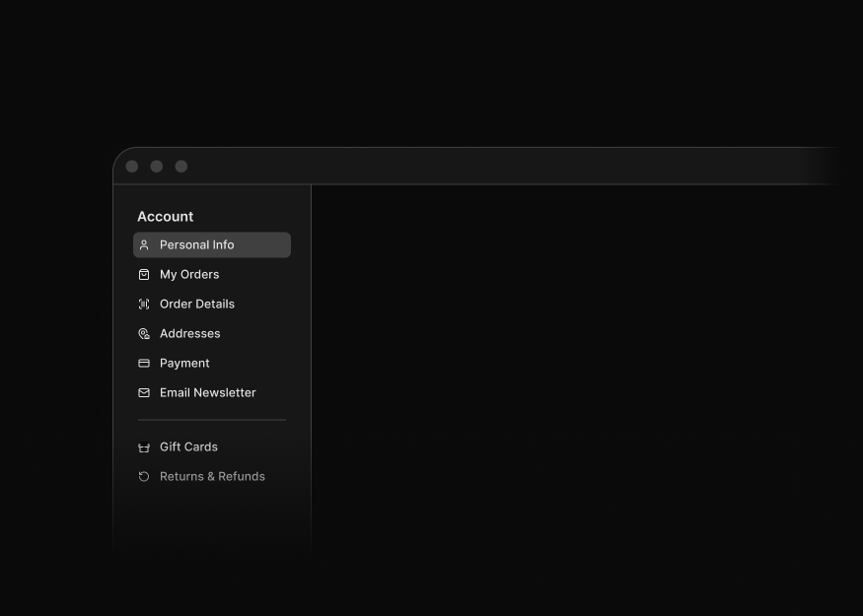
Task: Open Email Newsletter settings
Action: pyautogui.click(x=212, y=392)
